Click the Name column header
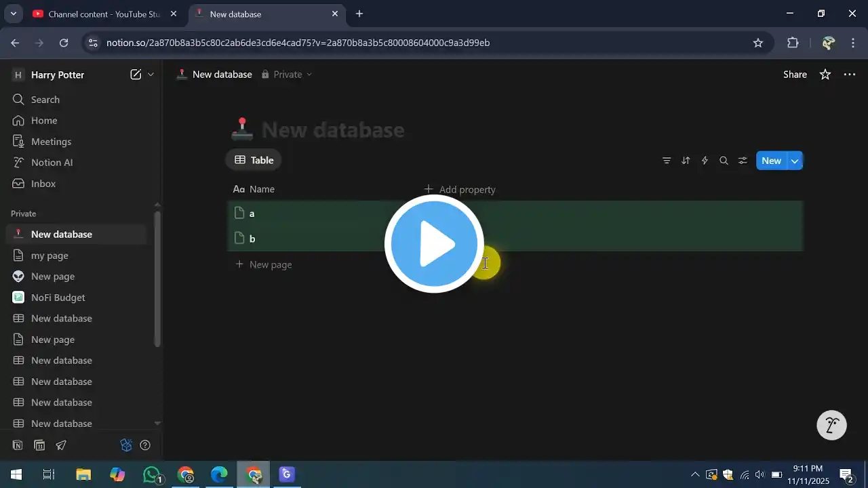Screen dimensions: 868x488 pos(254,189)
